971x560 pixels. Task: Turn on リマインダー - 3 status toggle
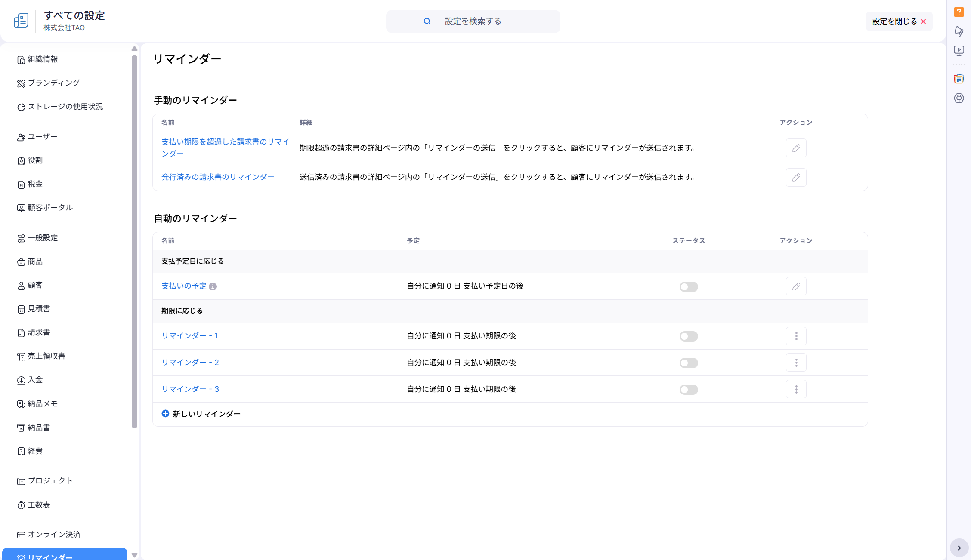tap(688, 390)
